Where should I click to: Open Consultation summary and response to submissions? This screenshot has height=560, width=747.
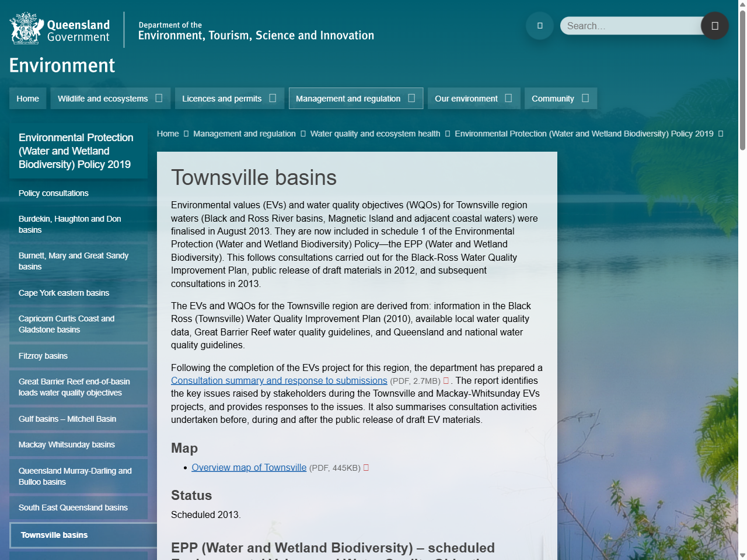point(279,380)
